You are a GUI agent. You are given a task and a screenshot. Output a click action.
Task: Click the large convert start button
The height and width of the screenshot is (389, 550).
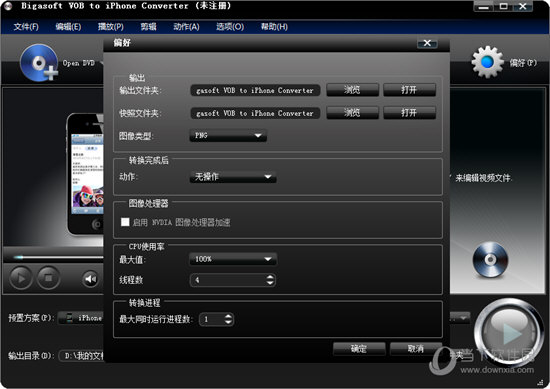509,333
